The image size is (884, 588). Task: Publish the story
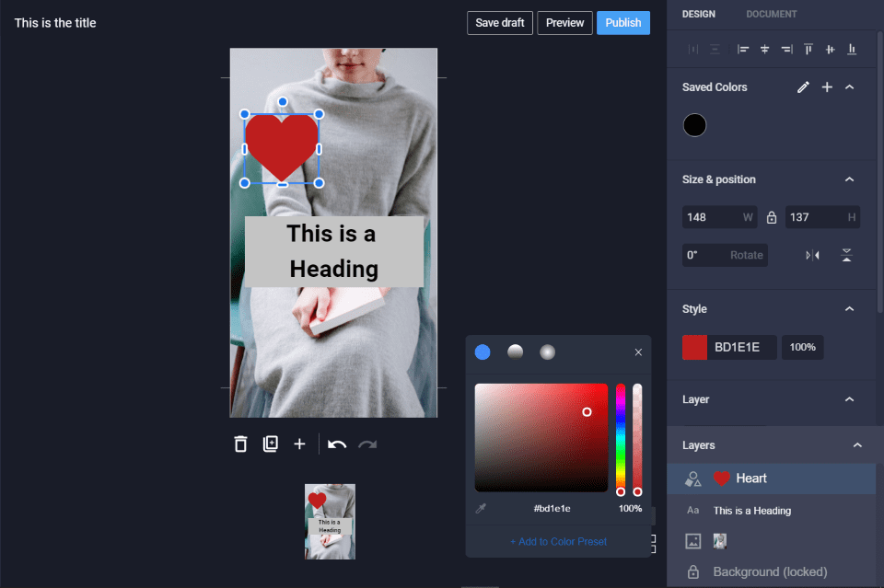point(622,23)
